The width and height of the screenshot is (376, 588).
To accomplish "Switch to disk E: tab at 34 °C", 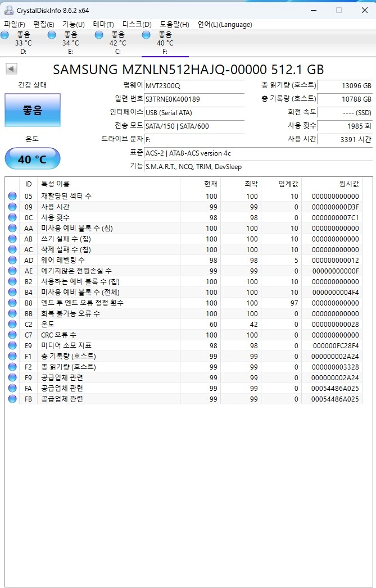I will [71, 43].
